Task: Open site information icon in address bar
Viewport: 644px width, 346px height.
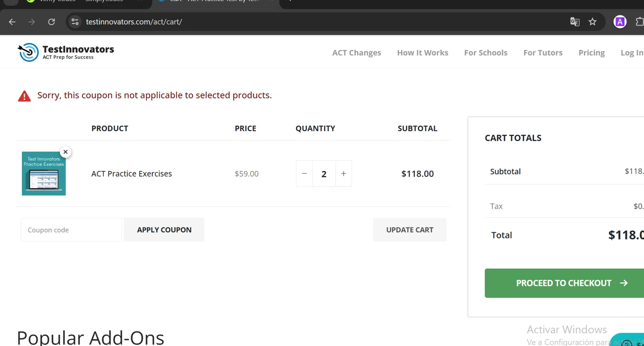Action: coord(75,21)
